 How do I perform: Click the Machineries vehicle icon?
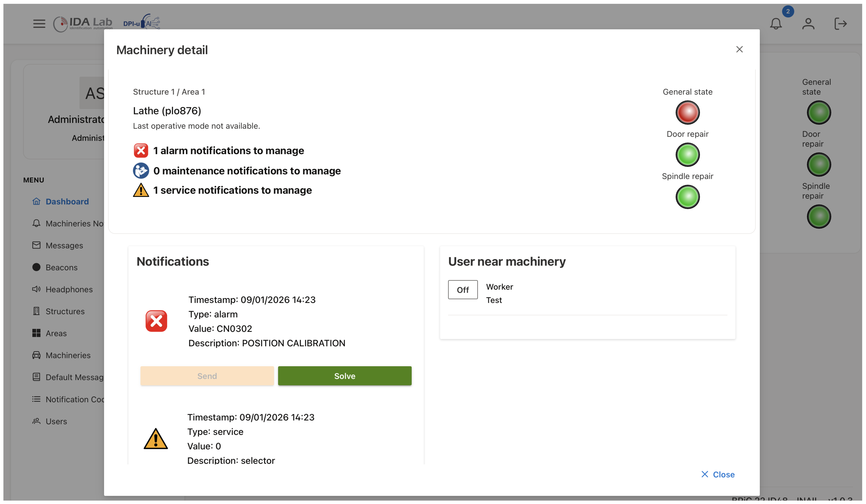36,355
